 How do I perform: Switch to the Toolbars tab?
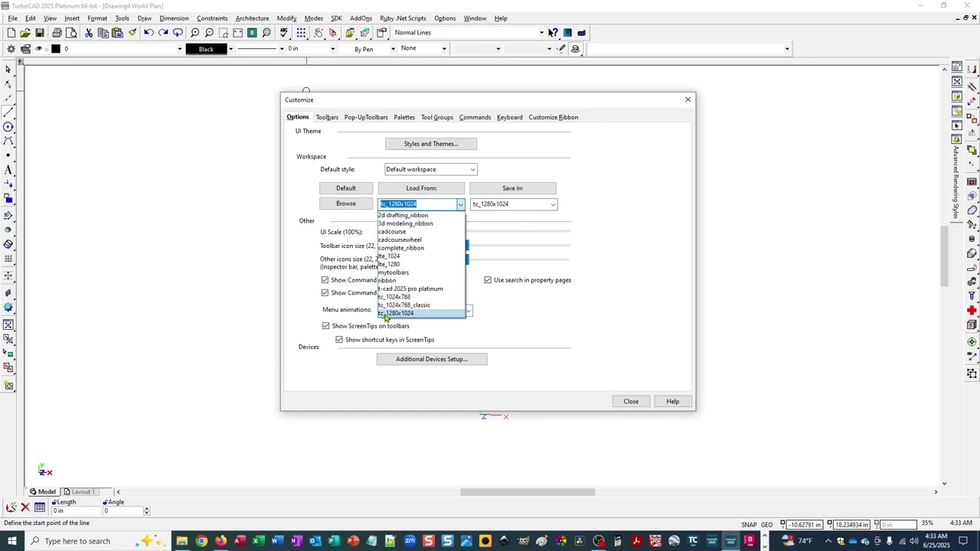327,117
